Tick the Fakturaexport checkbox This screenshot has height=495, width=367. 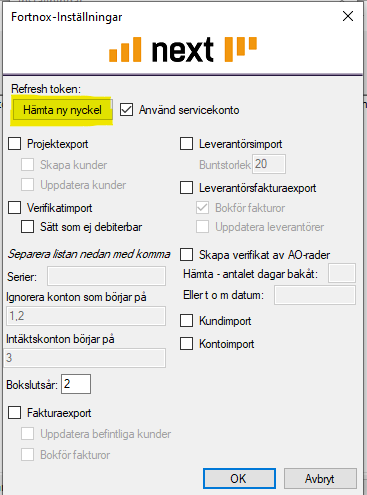(15, 412)
